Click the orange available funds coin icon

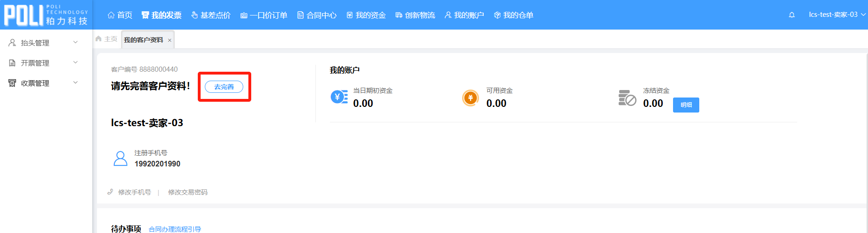[470, 98]
